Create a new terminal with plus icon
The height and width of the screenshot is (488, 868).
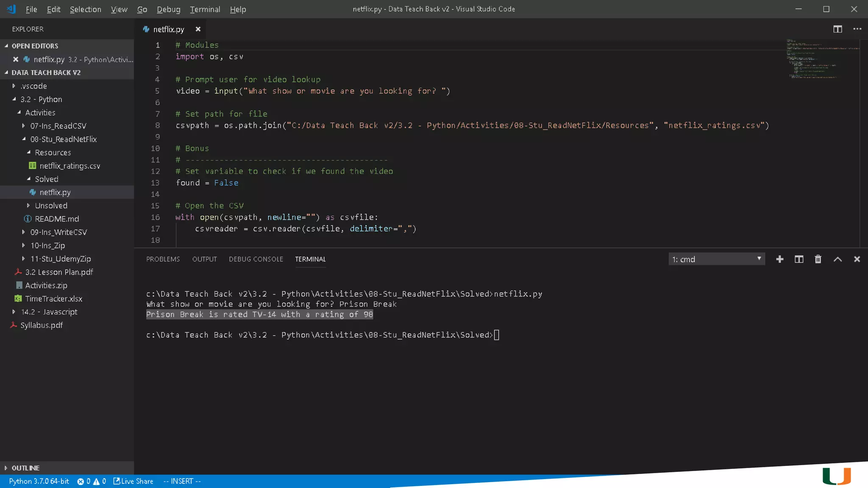coord(779,259)
